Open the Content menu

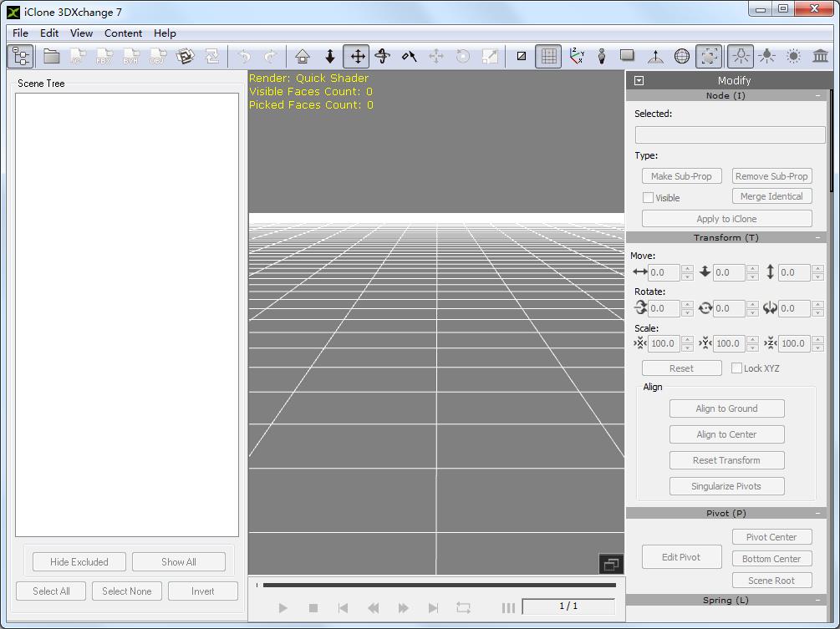click(123, 33)
